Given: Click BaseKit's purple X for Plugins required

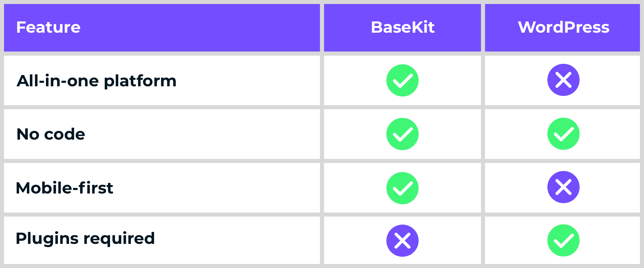Looking at the screenshot, I should [402, 241].
